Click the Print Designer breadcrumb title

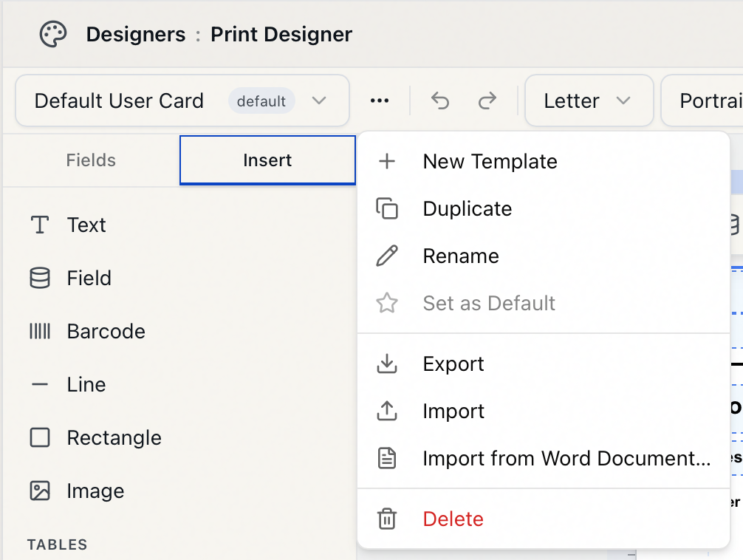[281, 34]
